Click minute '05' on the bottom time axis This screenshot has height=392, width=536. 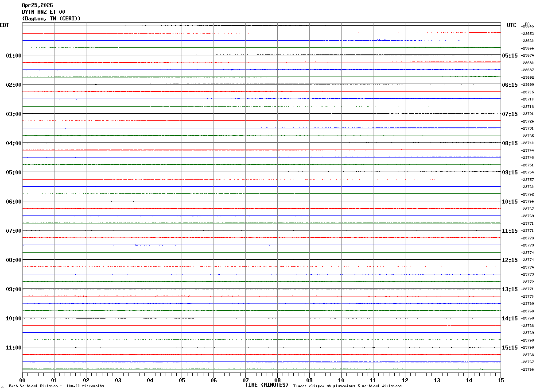pyautogui.click(x=182, y=380)
